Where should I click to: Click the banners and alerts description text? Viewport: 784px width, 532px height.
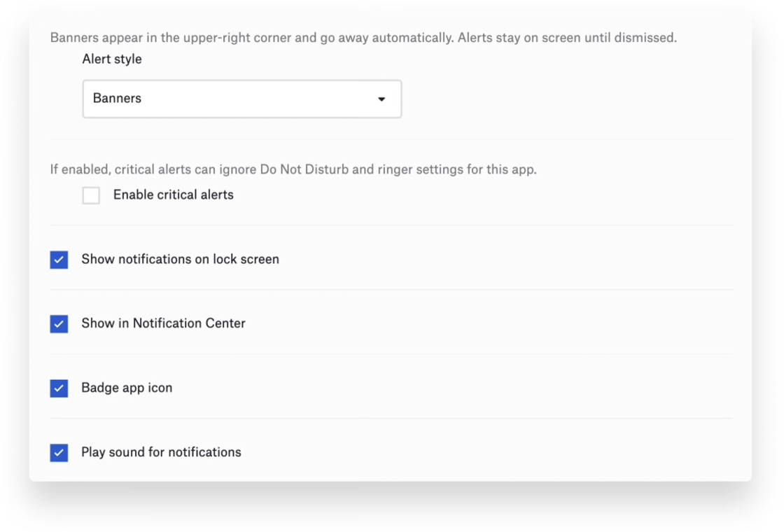pos(363,38)
